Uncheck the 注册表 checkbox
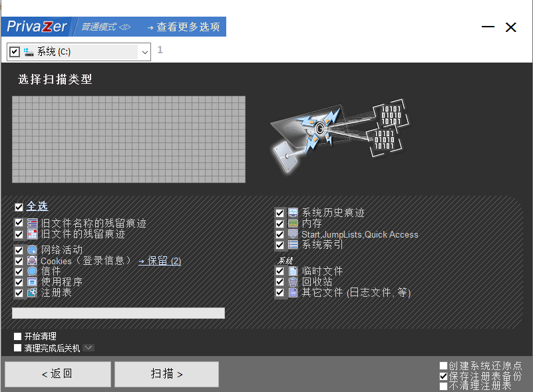Image resolution: width=533 pixels, height=392 pixels. (x=19, y=293)
